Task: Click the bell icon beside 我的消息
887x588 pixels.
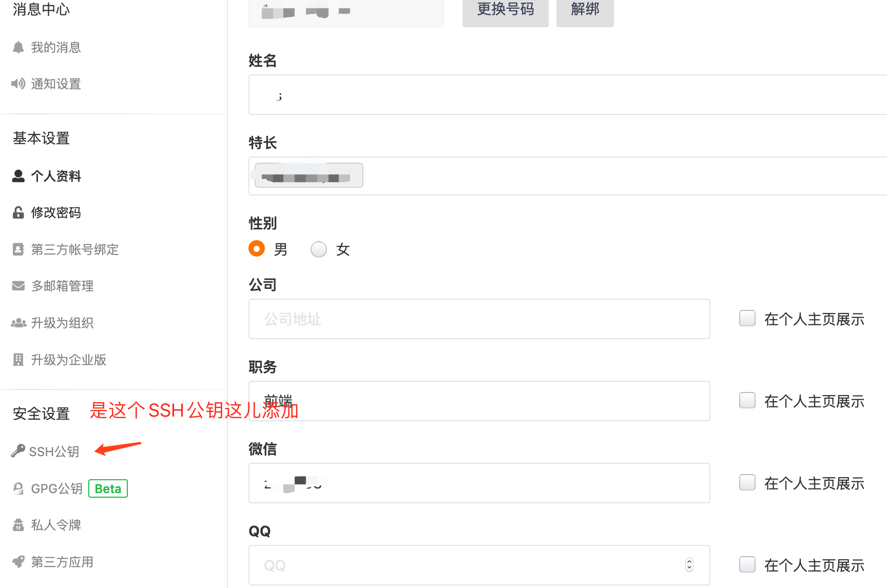Action: [x=18, y=47]
